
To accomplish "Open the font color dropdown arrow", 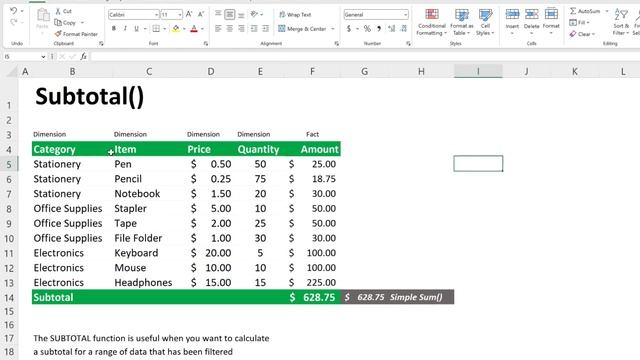I will [202, 29].
